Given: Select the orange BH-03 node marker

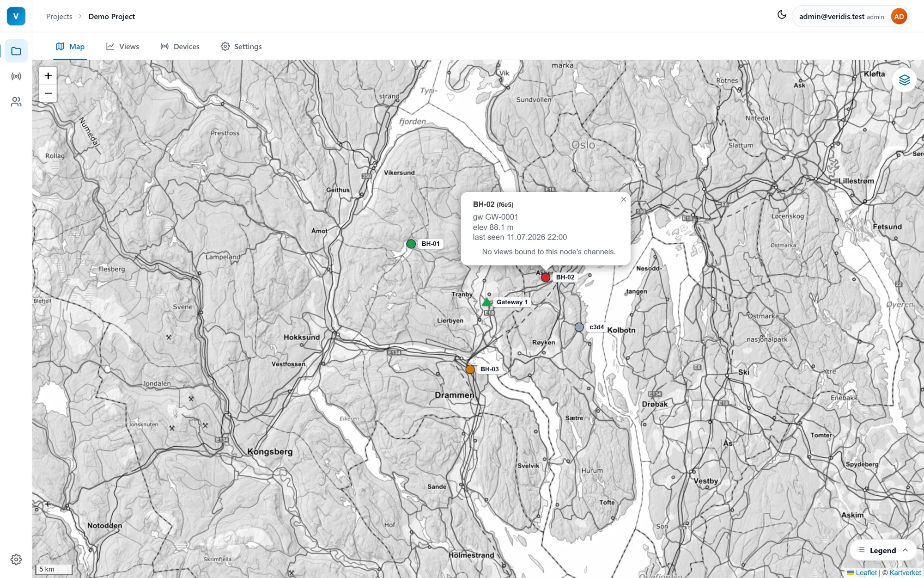Looking at the screenshot, I should pyautogui.click(x=470, y=369).
